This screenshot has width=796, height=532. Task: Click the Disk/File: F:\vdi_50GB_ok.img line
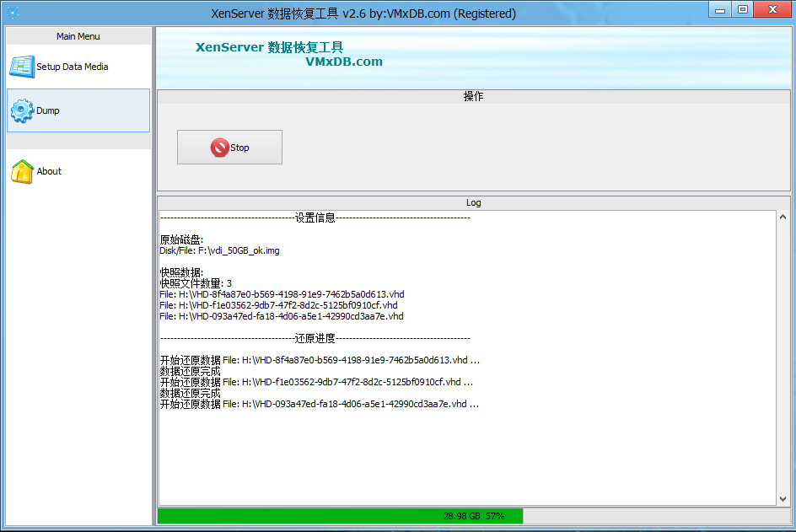219,250
